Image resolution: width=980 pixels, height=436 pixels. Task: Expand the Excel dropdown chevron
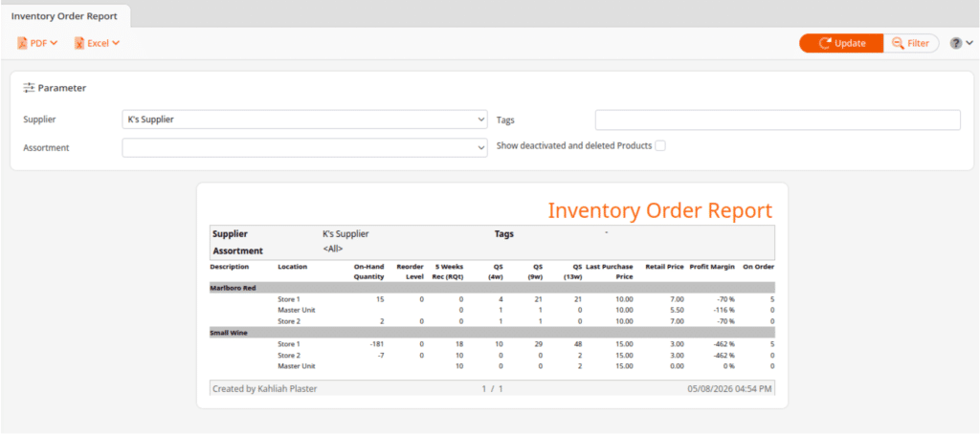tap(116, 43)
